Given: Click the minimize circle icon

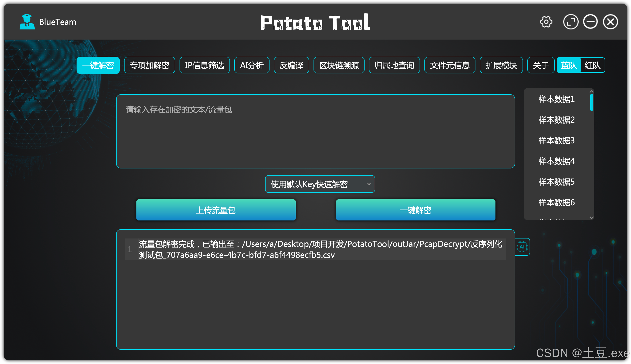Looking at the screenshot, I should [591, 22].
